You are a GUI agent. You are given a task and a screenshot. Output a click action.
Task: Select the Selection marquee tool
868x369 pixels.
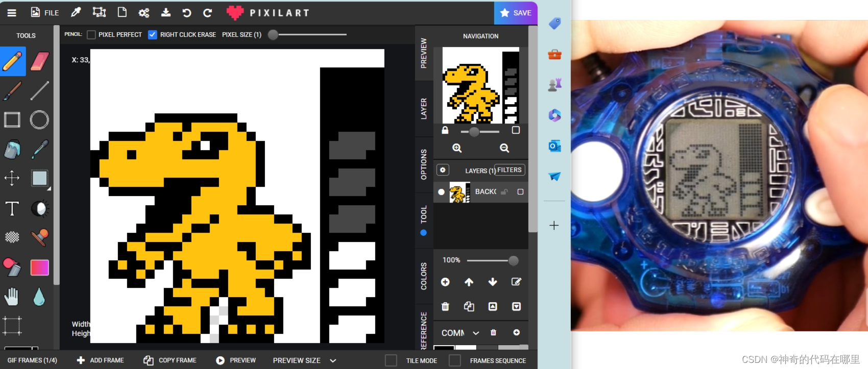39,178
